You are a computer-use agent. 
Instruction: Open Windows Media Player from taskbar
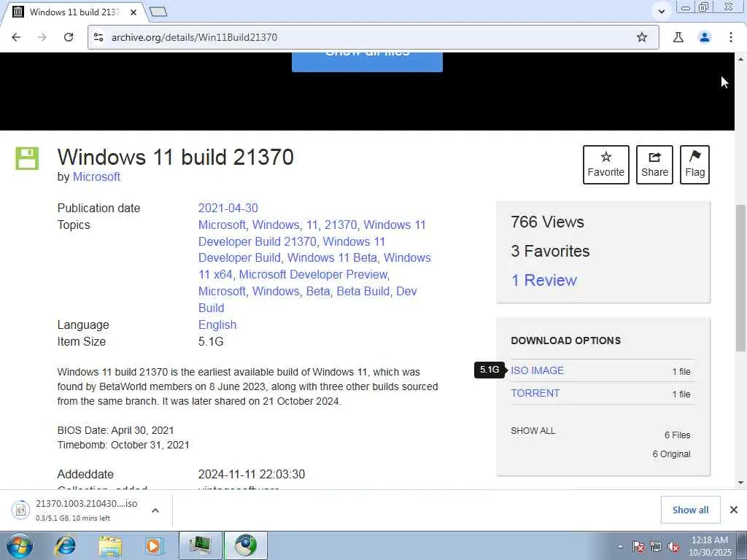click(x=155, y=545)
